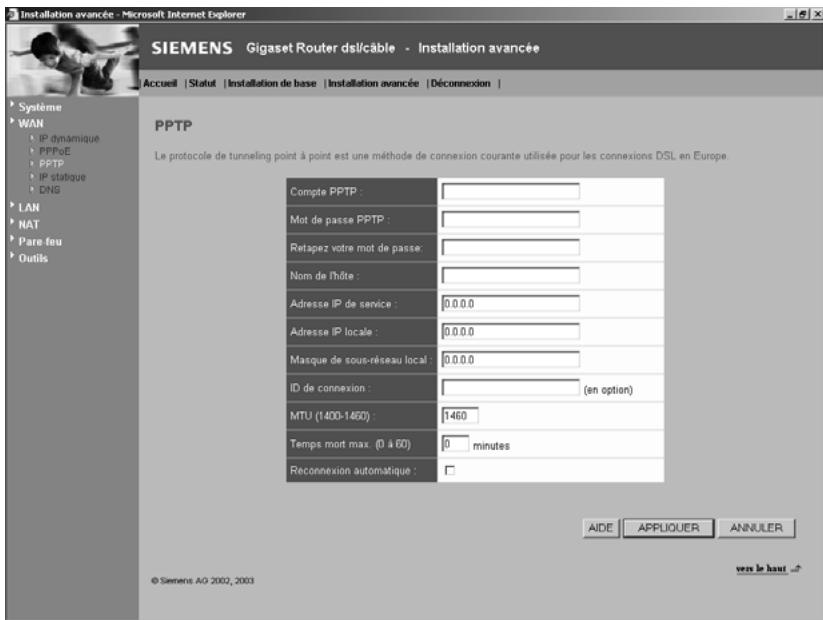Open the Statut tab
Viewport: 823px width, 620px height.
click(202, 83)
